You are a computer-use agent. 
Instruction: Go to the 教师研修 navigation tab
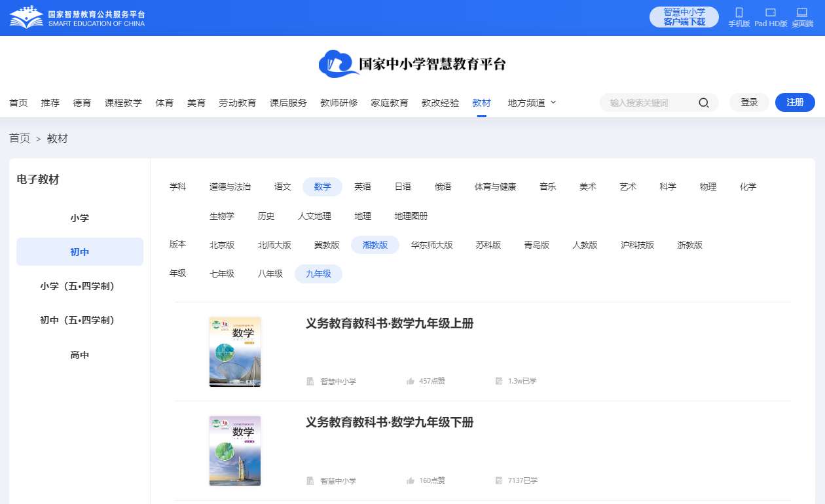point(339,103)
